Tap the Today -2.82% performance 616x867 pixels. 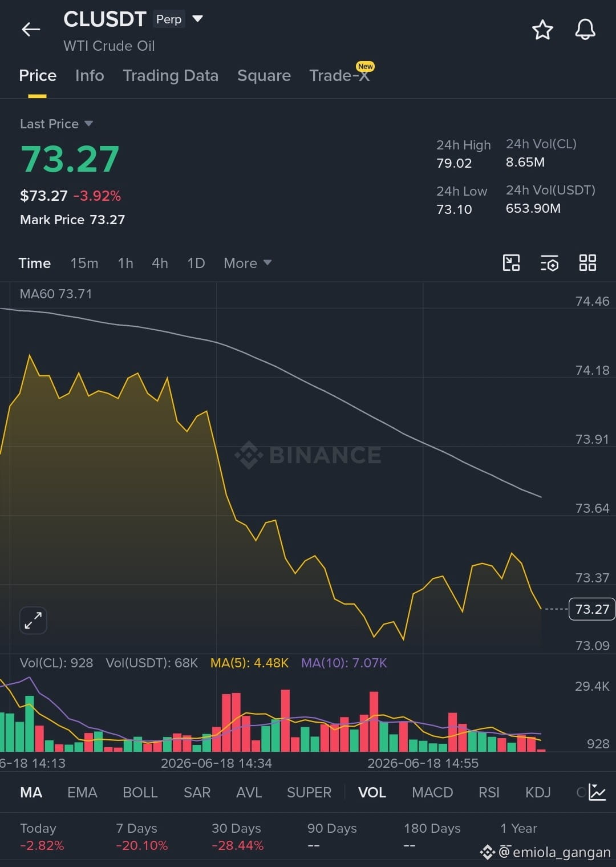pyautogui.click(x=42, y=837)
